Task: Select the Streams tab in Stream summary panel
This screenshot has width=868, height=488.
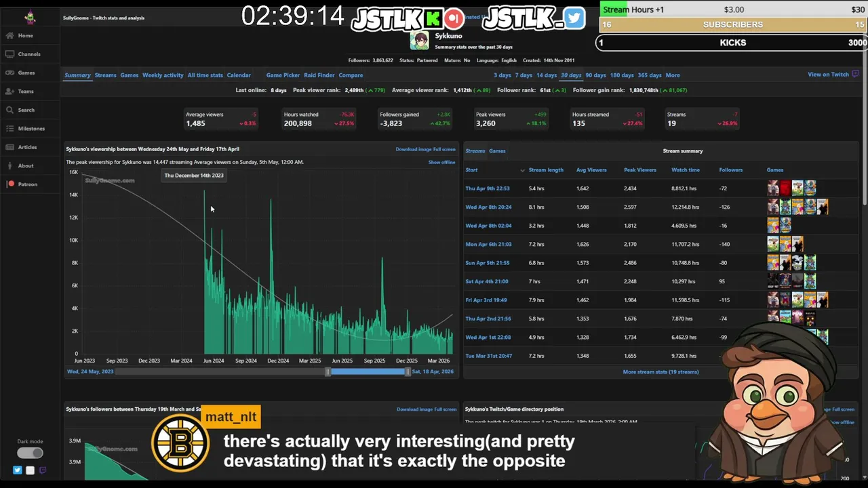Action: point(475,151)
